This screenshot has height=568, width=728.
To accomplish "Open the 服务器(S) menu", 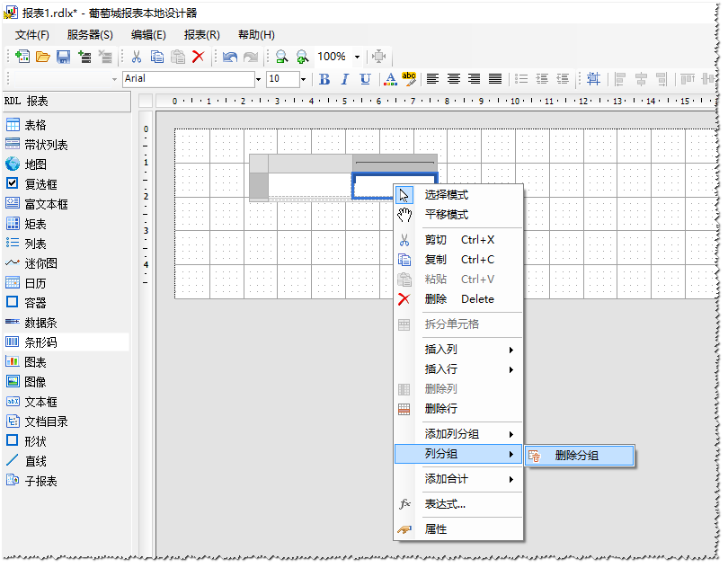I will 90,35.
